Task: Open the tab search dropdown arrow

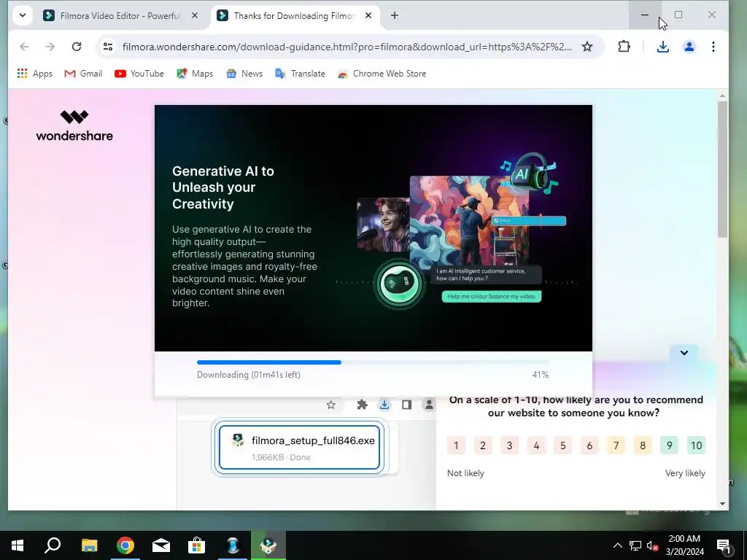Action: coord(23,15)
